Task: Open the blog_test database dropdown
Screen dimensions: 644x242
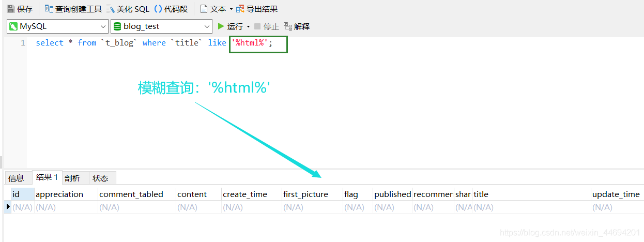Action: (162, 26)
